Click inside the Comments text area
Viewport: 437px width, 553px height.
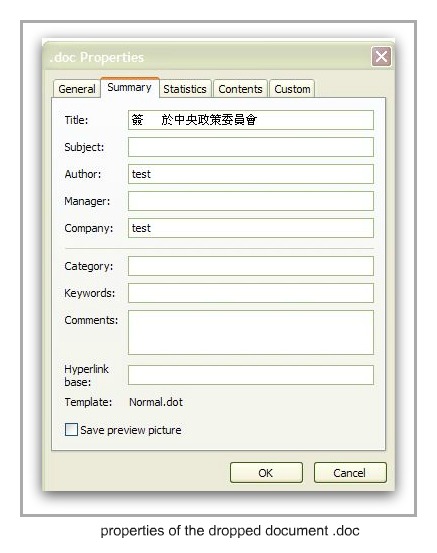point(251,333)
